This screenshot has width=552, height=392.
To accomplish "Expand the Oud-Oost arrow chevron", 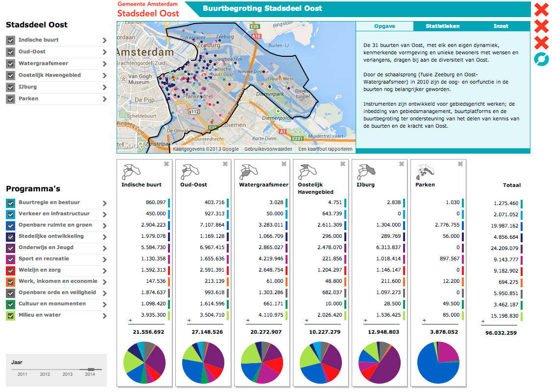I will click(104, 52).
